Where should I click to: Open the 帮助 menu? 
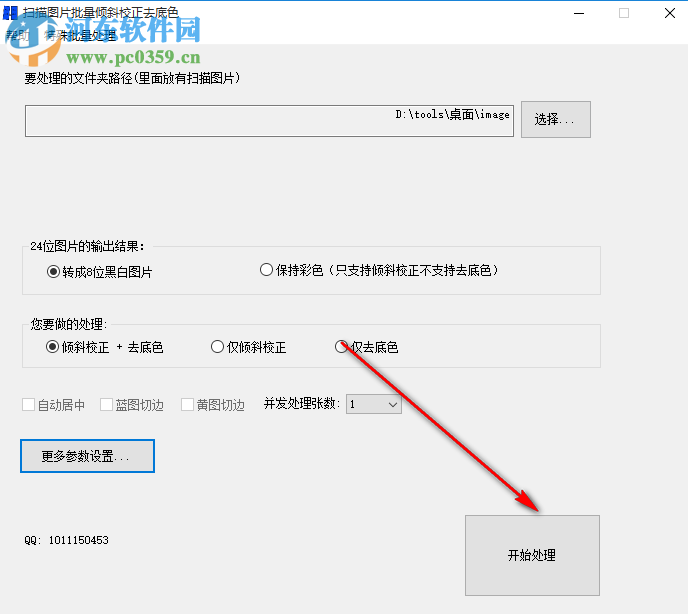pos(18,35)
